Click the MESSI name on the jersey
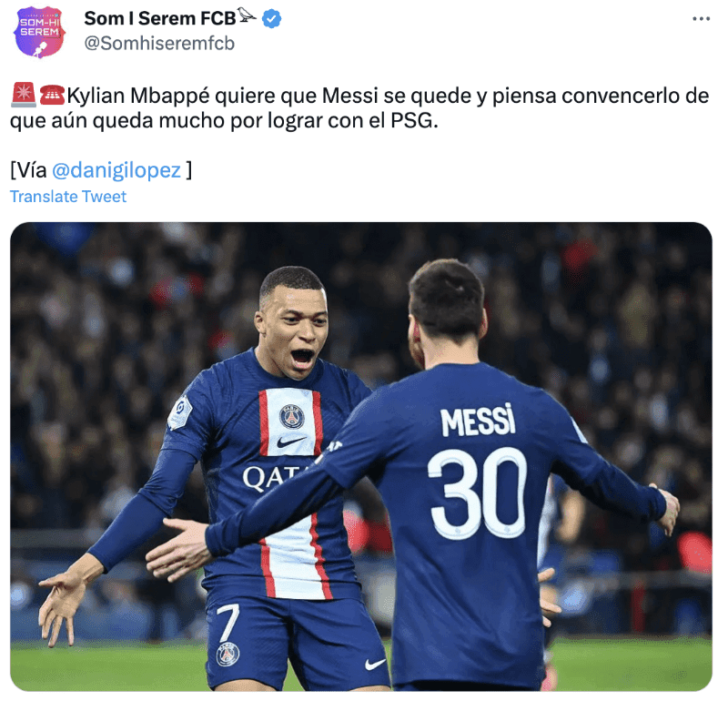The width and height of the screenshot is (728, 701). pyautogui.click(x=478, y=421)
